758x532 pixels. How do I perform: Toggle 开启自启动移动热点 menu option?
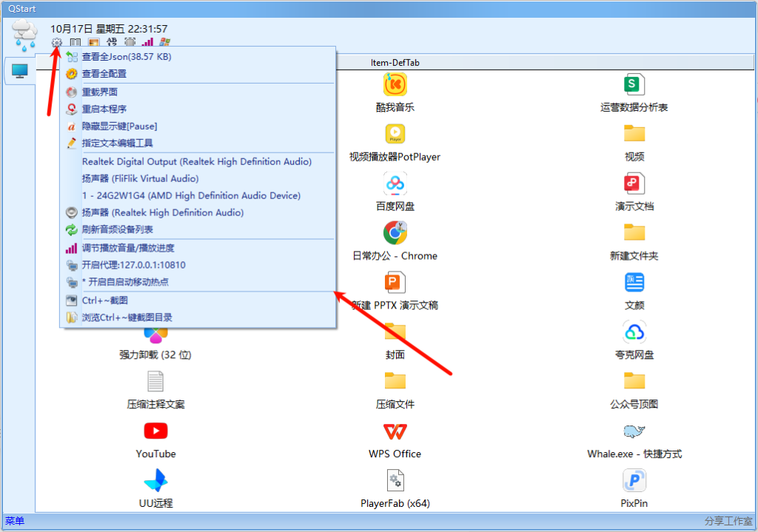click(x=125, y=282)
